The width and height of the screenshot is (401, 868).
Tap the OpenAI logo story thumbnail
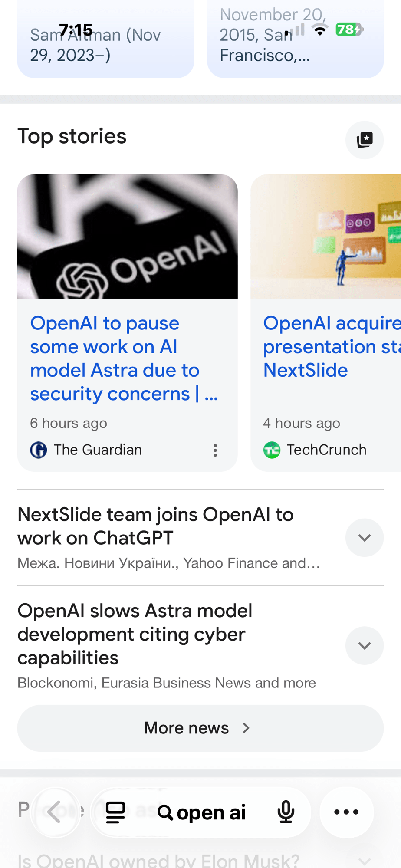[128, 237]
